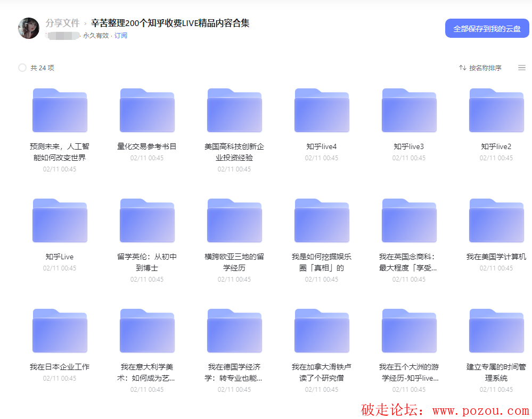Image resolution: width=532 pixels, height=419 pixels.
Task: Open the 知乎live3 folder icon
Action: point(409,110)
